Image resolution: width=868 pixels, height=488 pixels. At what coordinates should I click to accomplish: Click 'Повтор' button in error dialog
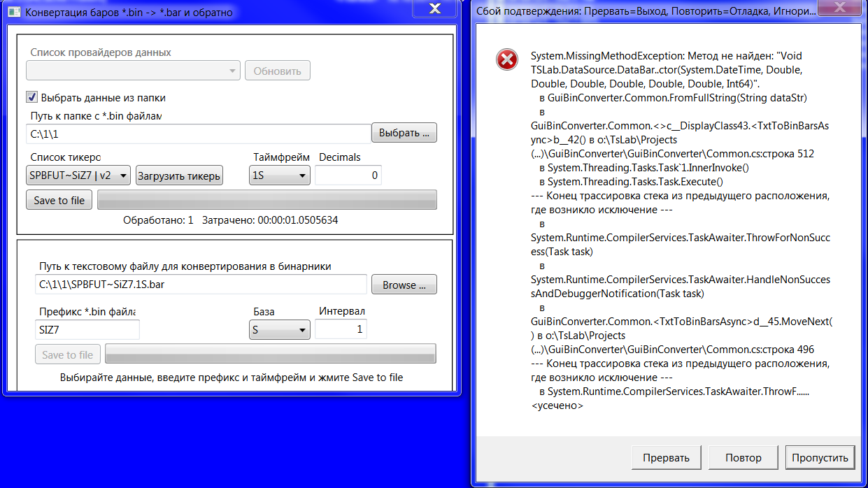[743, 458]
